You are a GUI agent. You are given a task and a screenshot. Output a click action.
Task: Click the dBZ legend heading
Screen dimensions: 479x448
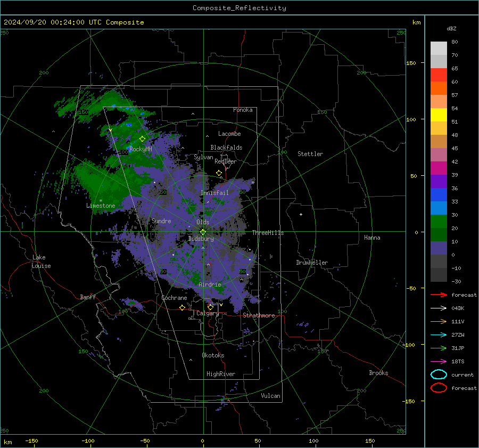point(451,28)
